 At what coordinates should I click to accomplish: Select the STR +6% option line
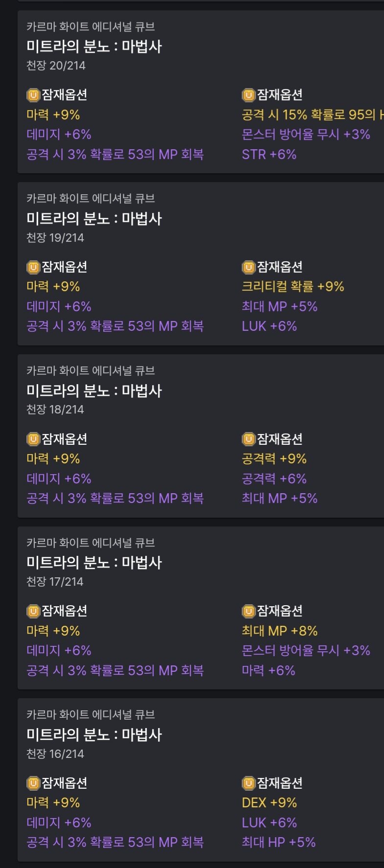[x=269, y=155]
